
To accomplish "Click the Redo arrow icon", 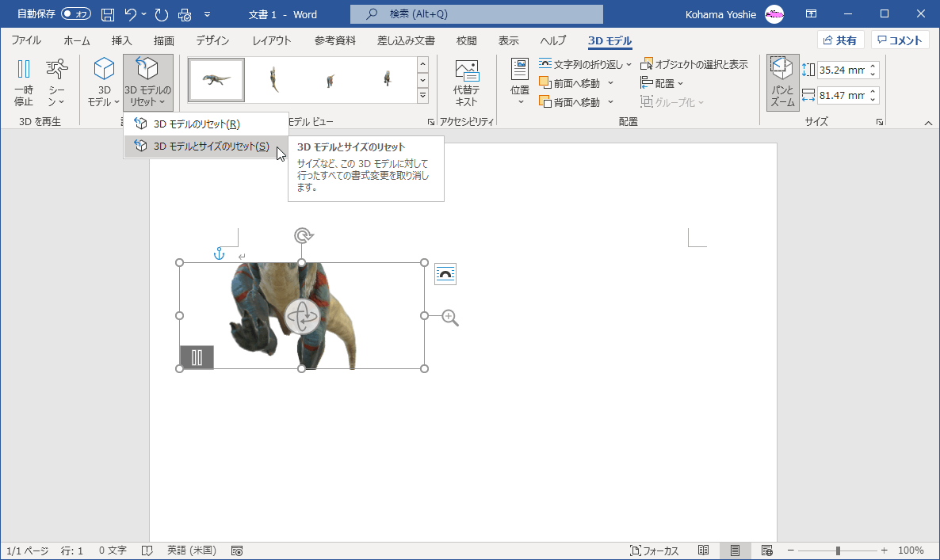I will click(162, 14).
